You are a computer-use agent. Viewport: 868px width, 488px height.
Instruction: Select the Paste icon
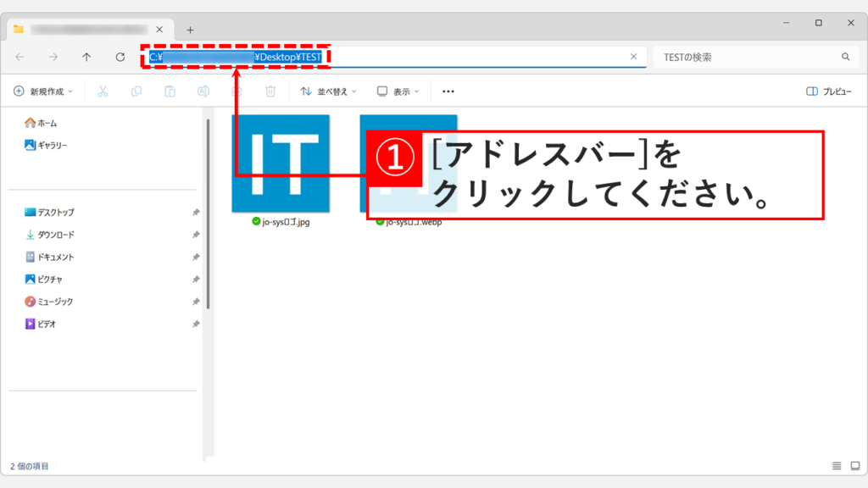click(x=170, y=91)
